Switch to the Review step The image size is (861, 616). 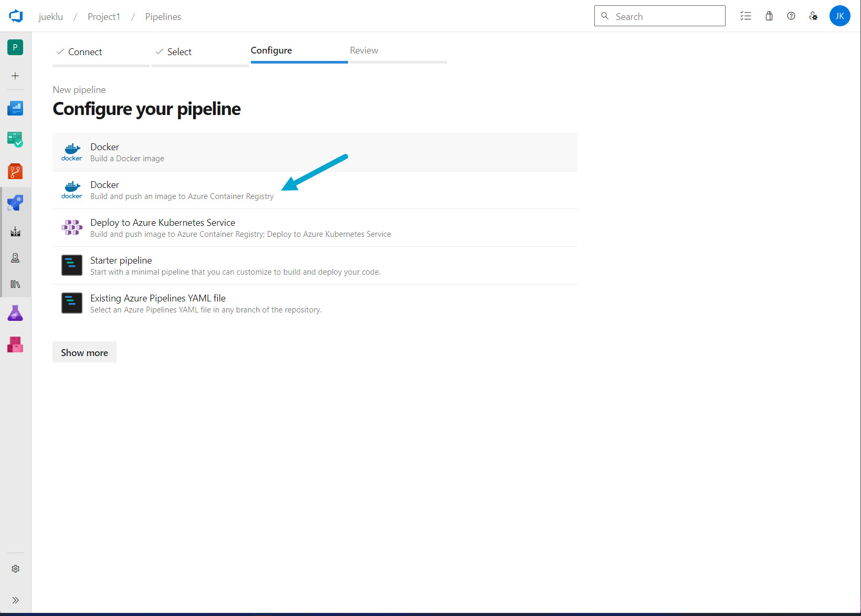click(x=364, y=50)
